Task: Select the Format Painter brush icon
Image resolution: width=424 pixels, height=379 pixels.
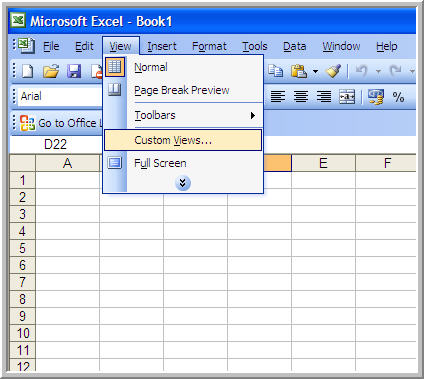Action: coord(334,71)
